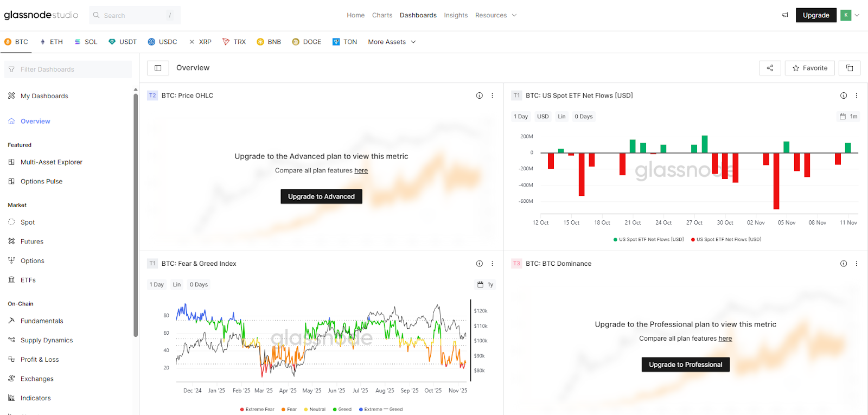Viewport: 868px width, 415px height.
Task: Open the 1m date range selector
Action: pos(848,117)
